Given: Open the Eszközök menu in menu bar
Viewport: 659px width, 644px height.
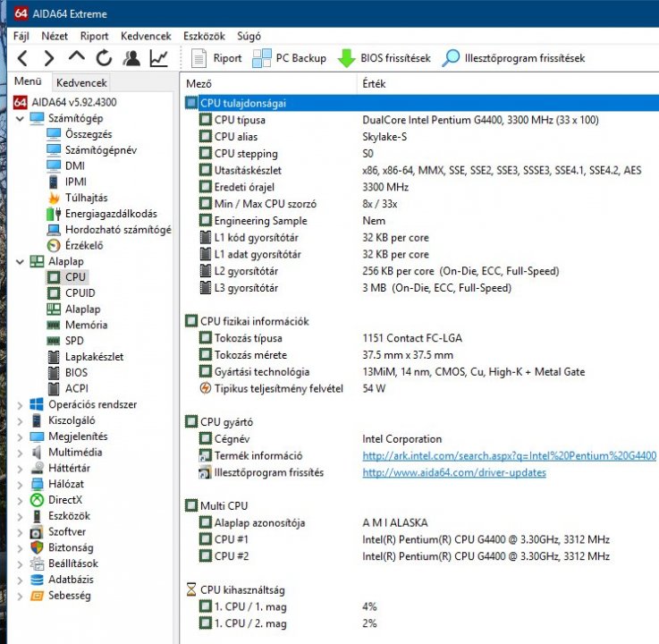Looking at the screenshot, I should (x=204, y=36).
